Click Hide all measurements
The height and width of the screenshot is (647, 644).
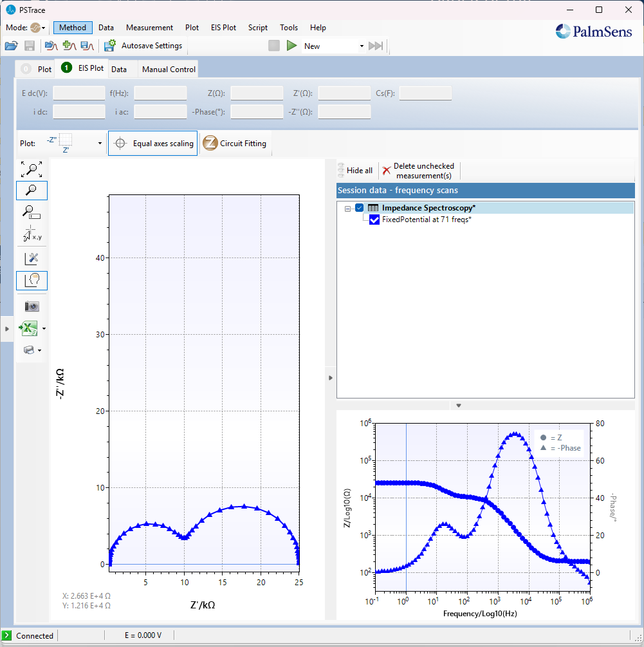[355, 171]
